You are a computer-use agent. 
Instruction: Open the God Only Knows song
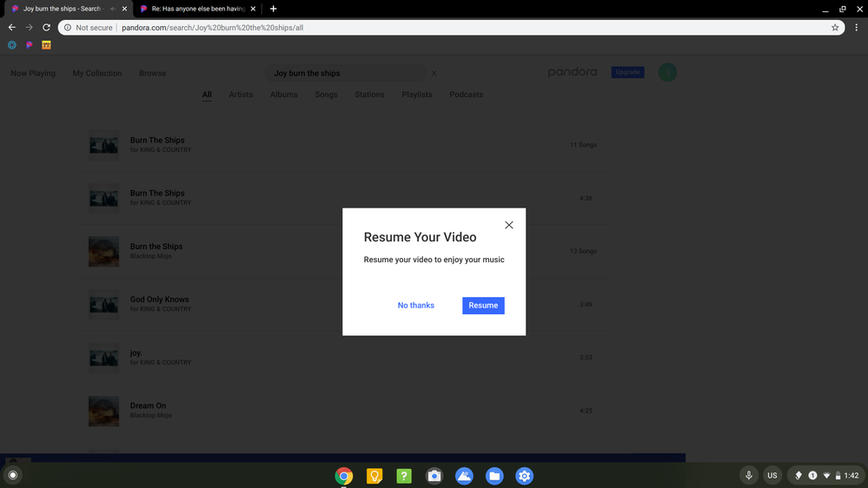pyautogui.click(x=343, y=304)
